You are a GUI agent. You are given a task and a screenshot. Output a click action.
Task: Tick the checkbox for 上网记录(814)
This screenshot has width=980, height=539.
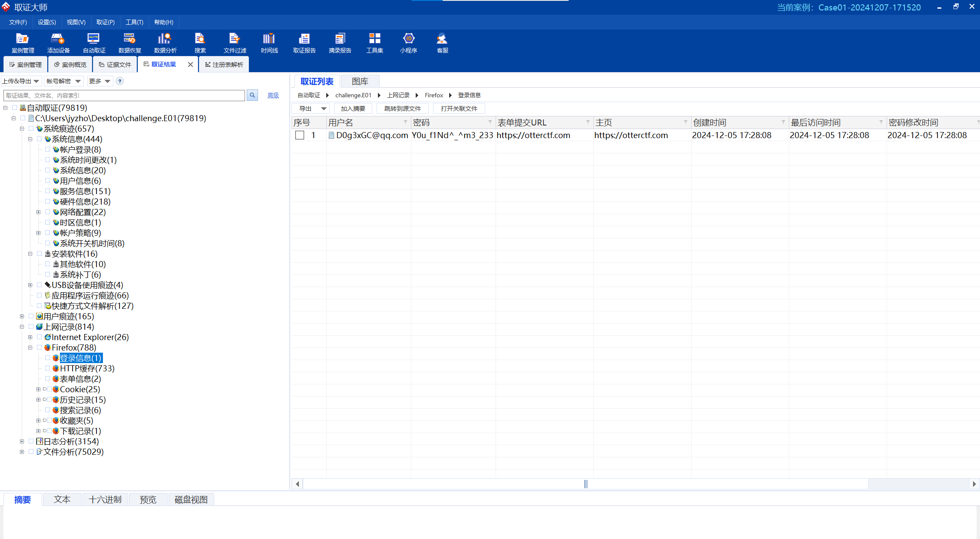[x=31, y=327]
